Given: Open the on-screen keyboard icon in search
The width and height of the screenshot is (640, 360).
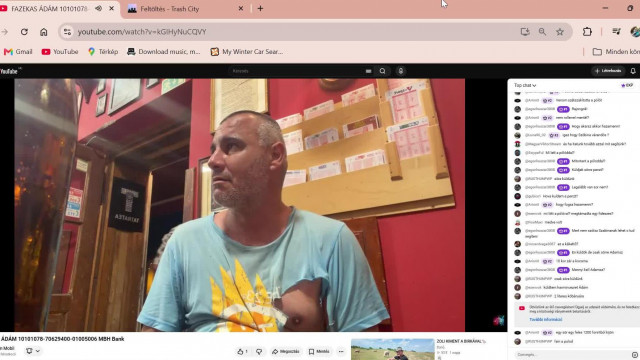Looking at the screenshot, I should (x=369, y=71).
